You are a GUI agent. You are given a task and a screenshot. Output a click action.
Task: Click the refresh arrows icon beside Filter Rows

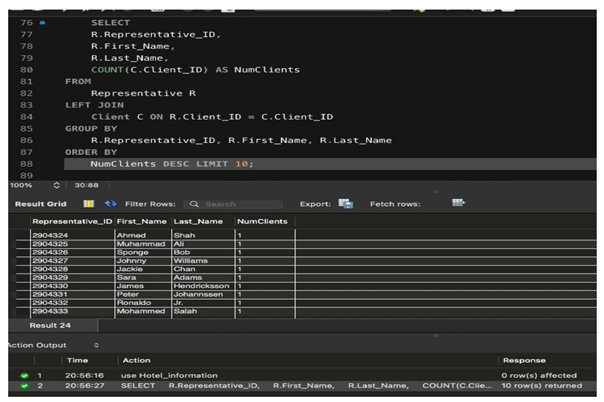(110, 203)
